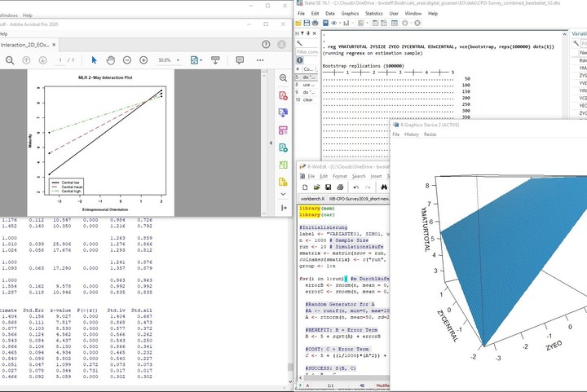The image size is (587, 392).
Task: Click Stata filter commands field
Action: (307, 52)
